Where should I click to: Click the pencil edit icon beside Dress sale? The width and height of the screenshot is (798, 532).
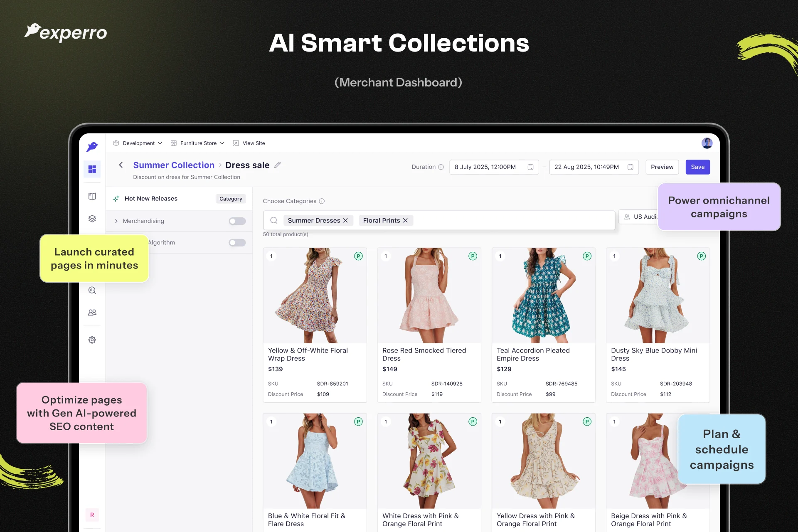coord(278,165)
